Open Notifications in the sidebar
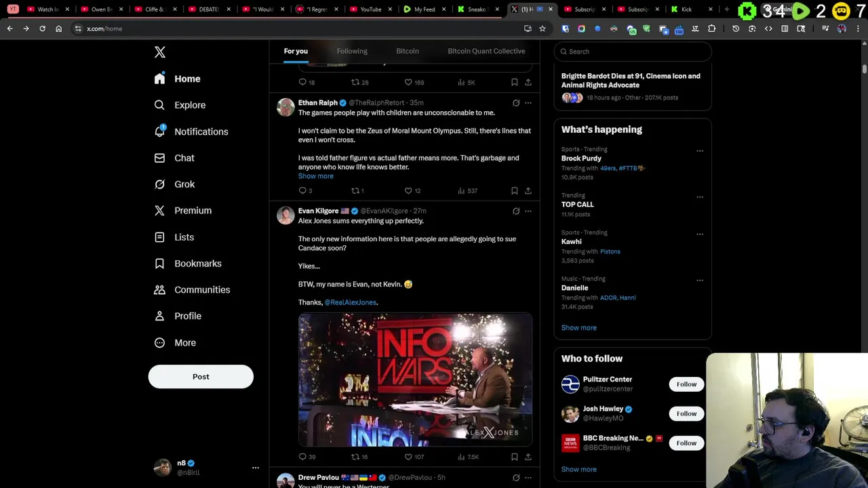Screen dimensions: 868x488 pos(191,131)
